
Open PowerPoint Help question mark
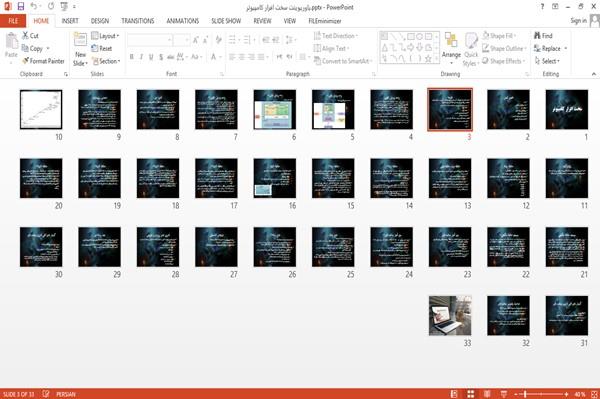[x=542, y=7]
